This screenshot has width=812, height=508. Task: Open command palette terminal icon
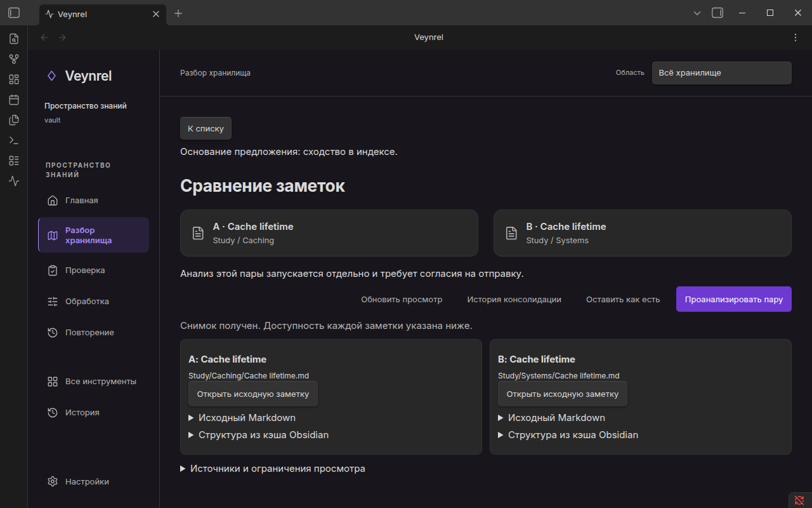(x=14, y=140)
